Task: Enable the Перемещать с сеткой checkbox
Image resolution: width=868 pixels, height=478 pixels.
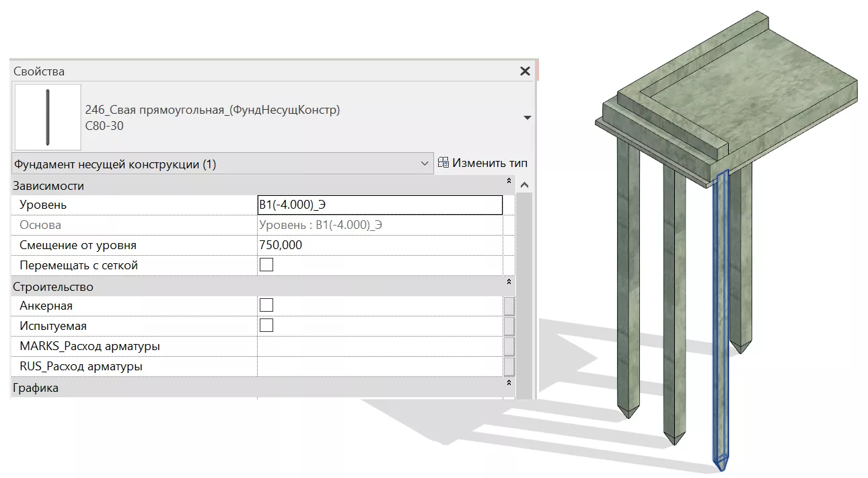Action: [266, 265]
